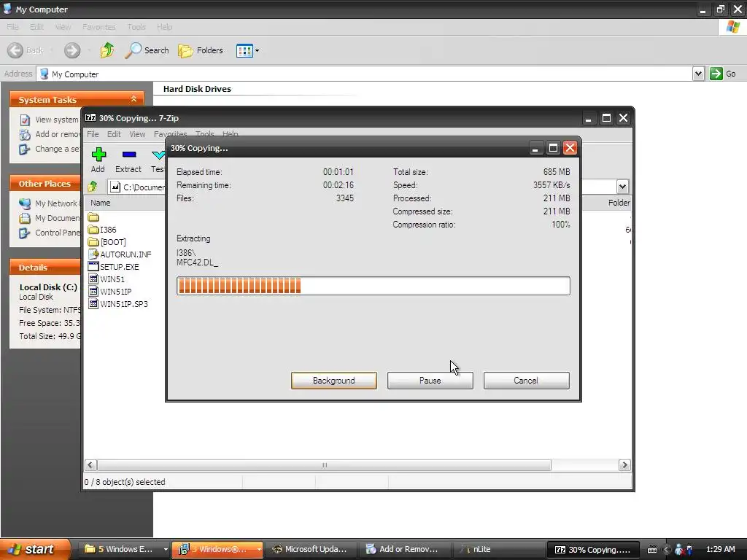Open Views dropdown in My Computer toolbar

(248, 50)
